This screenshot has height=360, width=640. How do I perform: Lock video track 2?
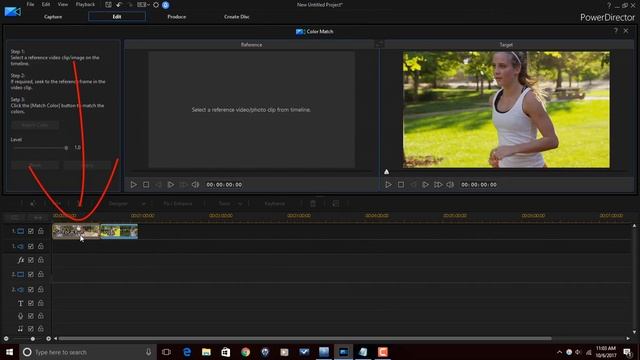(x=41, y=274)
